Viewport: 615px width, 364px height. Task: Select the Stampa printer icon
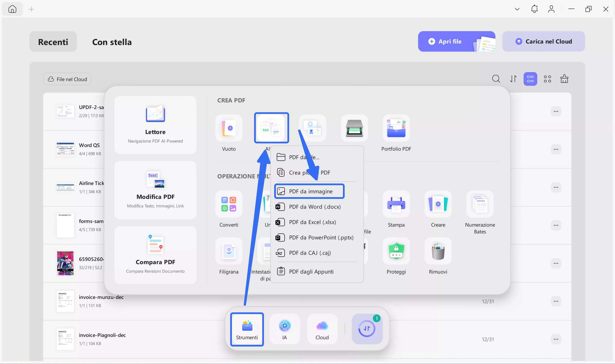click(396, 204)
